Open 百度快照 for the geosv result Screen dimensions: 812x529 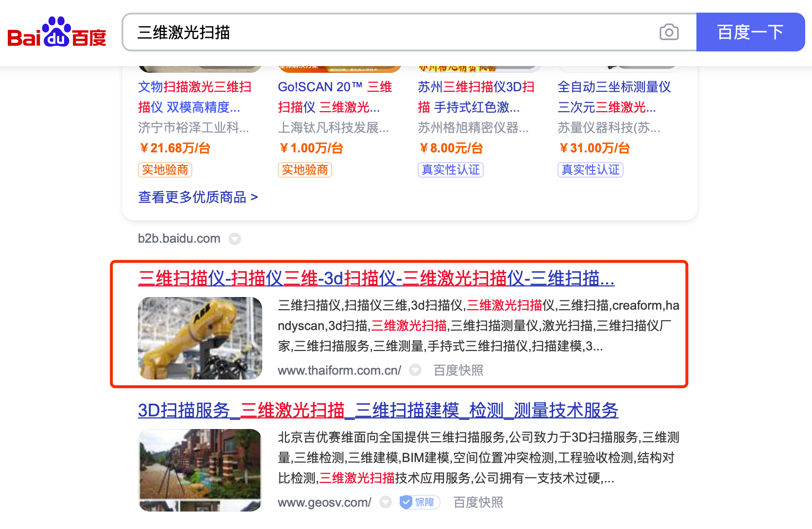[478, 502]
